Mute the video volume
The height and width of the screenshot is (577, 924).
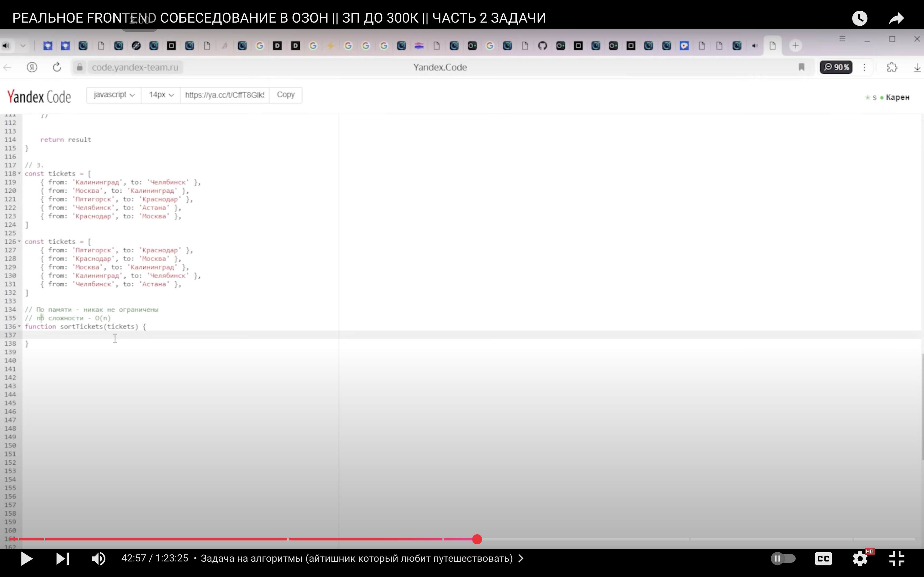(x=98, y=558)
